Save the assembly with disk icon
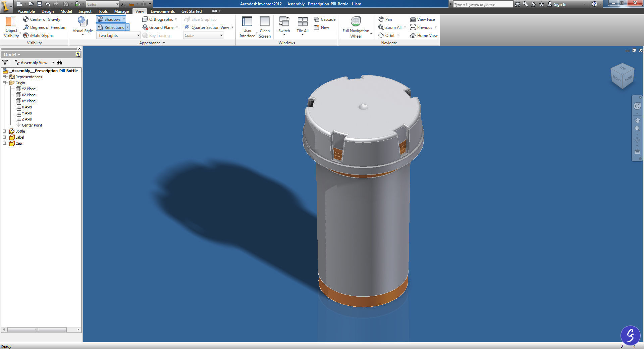644x349 pixels. coord(39,4)
